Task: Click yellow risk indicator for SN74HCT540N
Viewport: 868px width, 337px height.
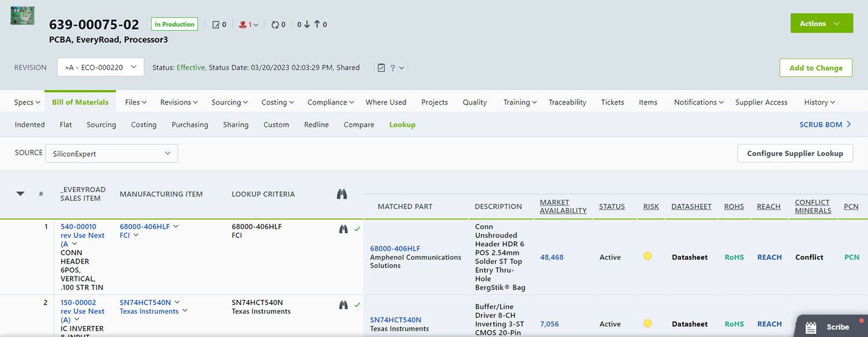Action: coord(648,323)
